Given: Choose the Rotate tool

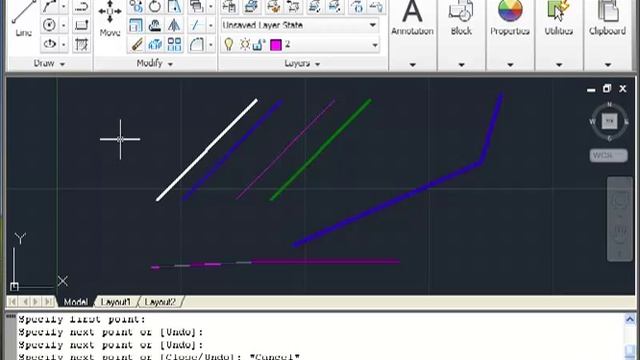Looking at the screenshot, I should (x=155, y=6).
